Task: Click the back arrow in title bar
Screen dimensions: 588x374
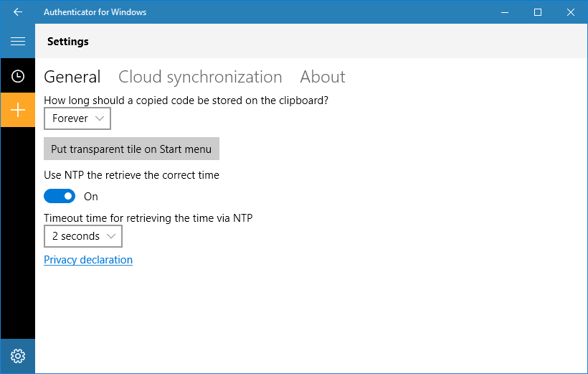Action: tap(17, 12)
